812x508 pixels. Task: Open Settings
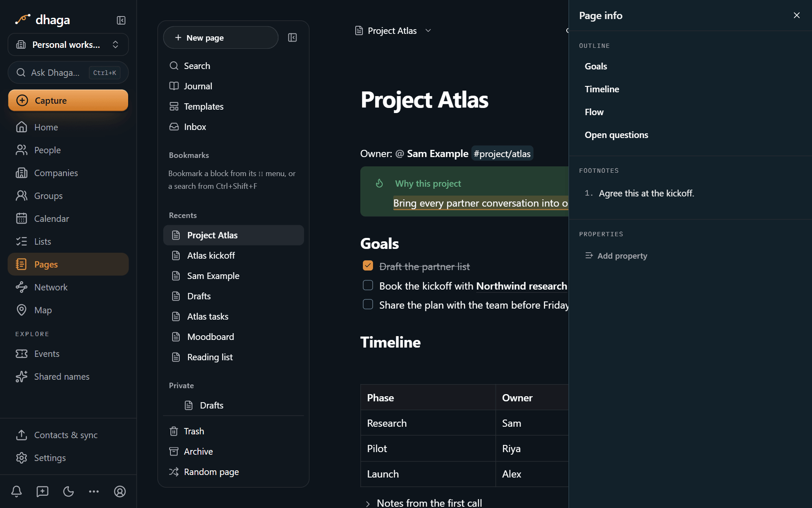click(68, 458)
